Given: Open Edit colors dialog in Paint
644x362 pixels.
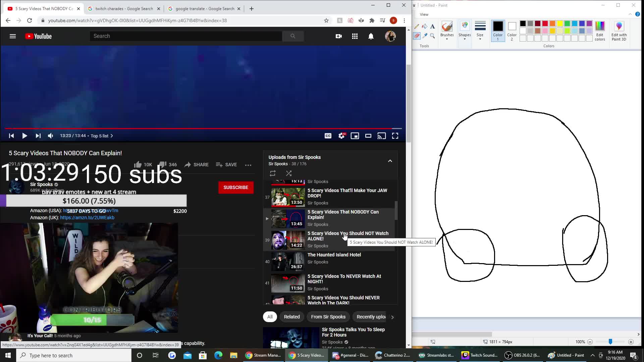Looking at the screenshot, I should (x=600, y=31).
